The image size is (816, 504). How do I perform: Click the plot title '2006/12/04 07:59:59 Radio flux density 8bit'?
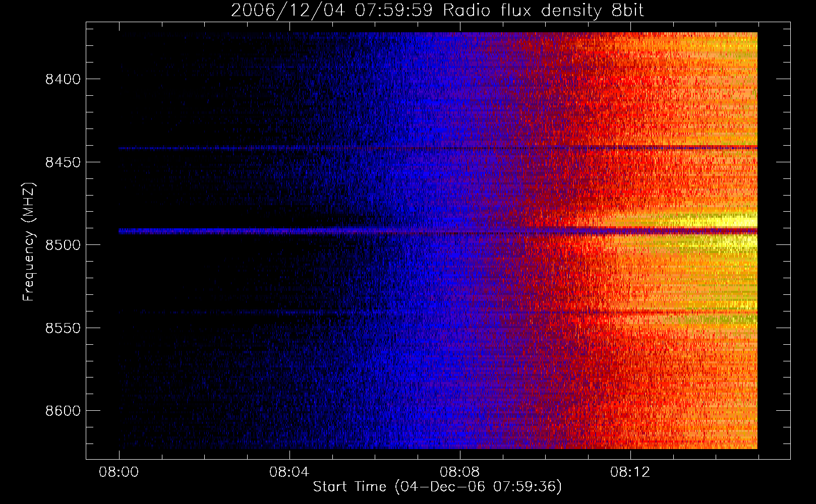coord(437,11)
